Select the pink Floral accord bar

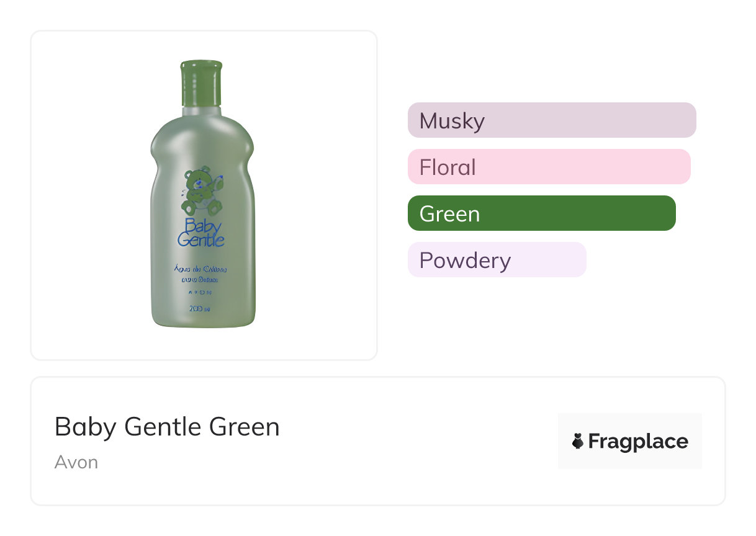coord(549,167)
